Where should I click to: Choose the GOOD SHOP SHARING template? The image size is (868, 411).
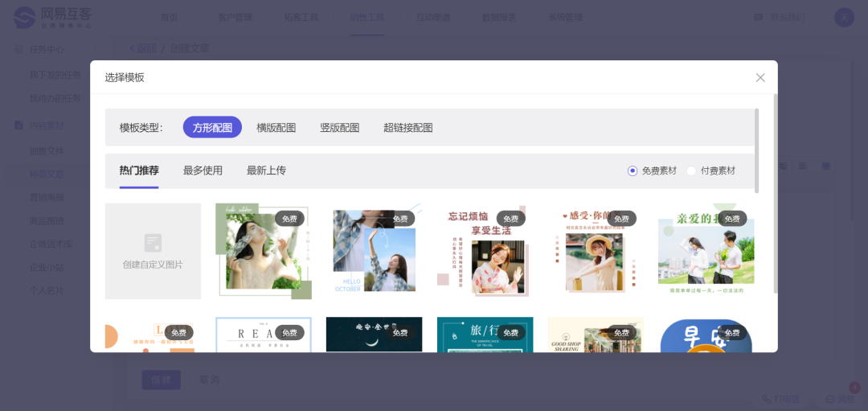click(596, 335)
